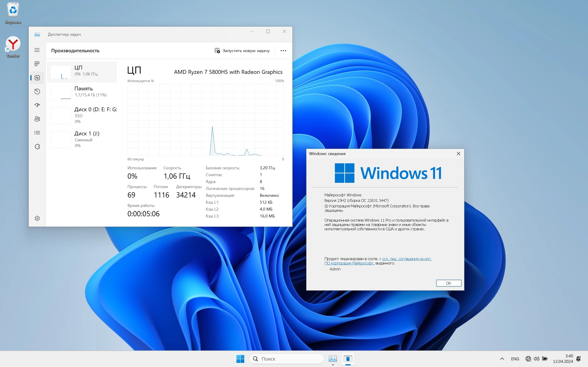588x367 pixels.
Task: Open the Services puzzle icon in sidebar
Action: pos(37,147)
